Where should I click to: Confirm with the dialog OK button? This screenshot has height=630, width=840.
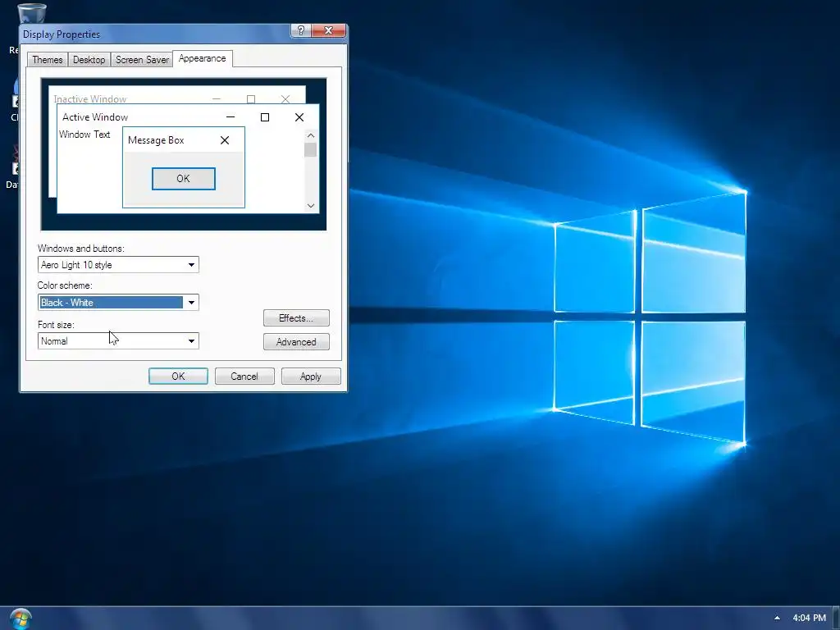point(178,377)
